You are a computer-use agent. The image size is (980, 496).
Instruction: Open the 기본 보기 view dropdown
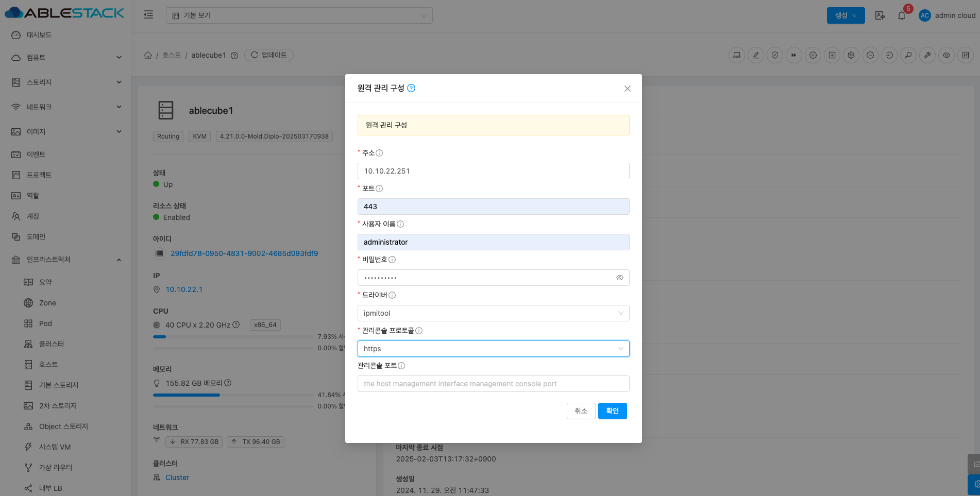299,15
